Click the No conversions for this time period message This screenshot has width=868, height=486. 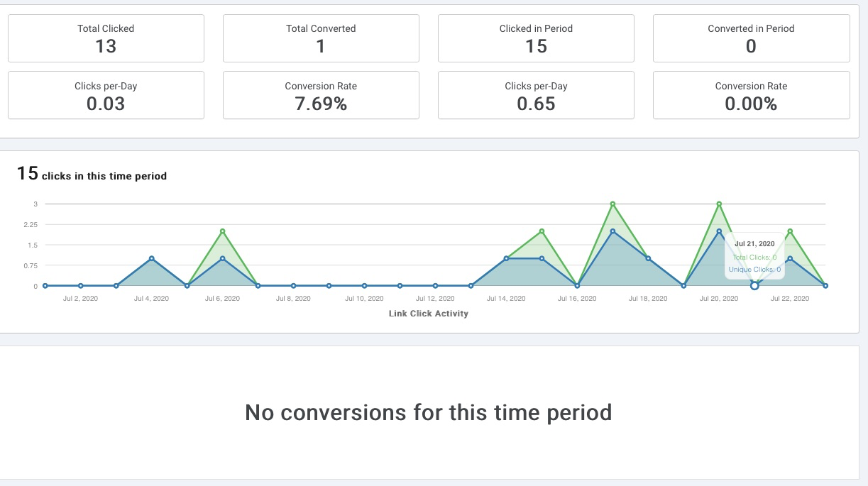(x=428, y=412)
